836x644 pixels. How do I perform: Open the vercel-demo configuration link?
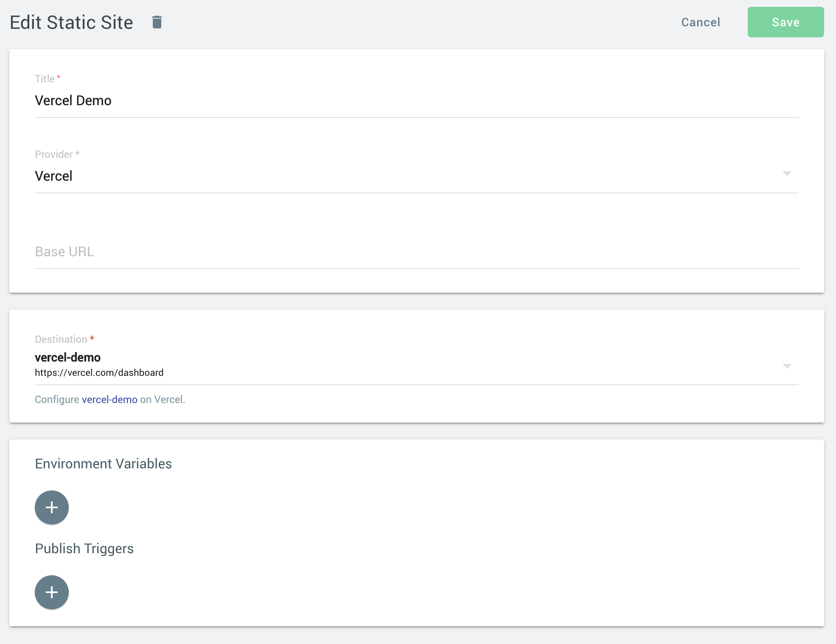[x=109, y=400]
